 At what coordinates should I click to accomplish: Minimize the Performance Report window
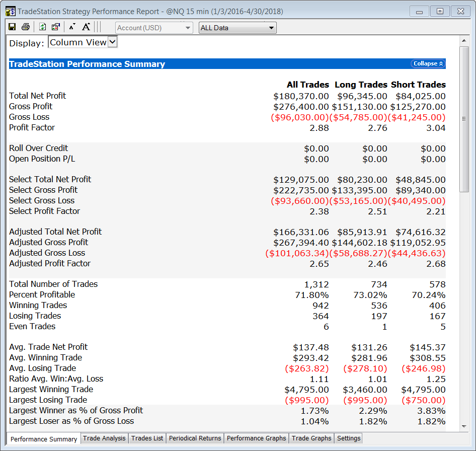pos(419,11)
